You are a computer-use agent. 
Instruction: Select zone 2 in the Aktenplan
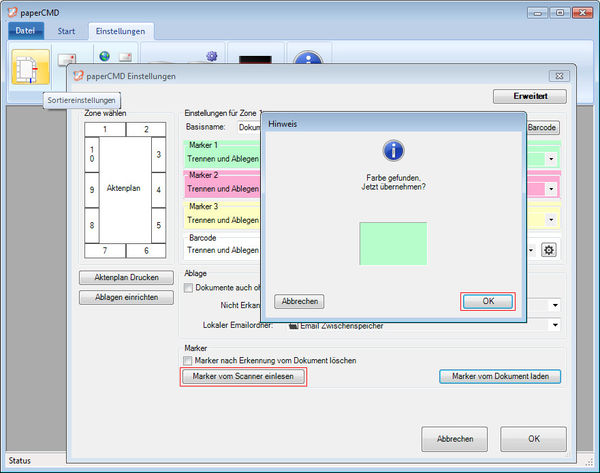[x=146, y=129]
